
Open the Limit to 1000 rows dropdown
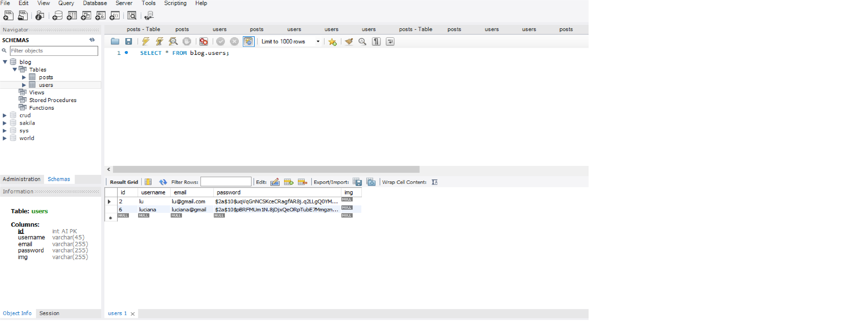(317, 41)
